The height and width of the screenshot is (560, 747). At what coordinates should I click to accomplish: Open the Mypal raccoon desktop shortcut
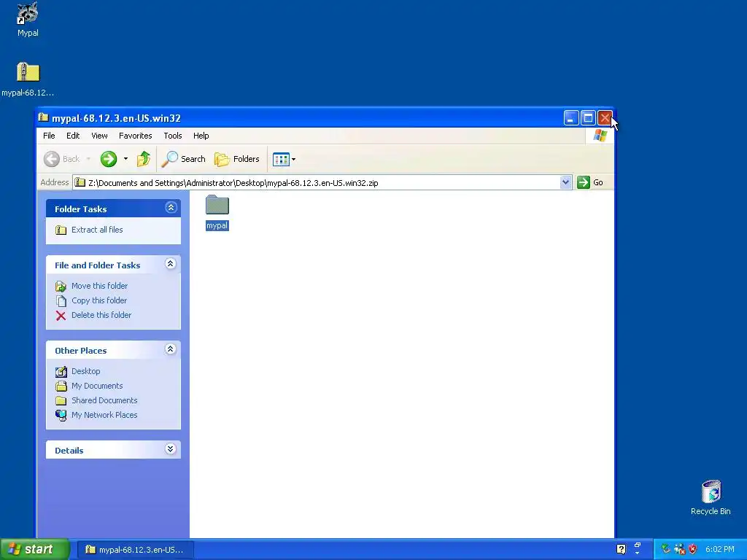pyautogui.click(x=28, y=19)
